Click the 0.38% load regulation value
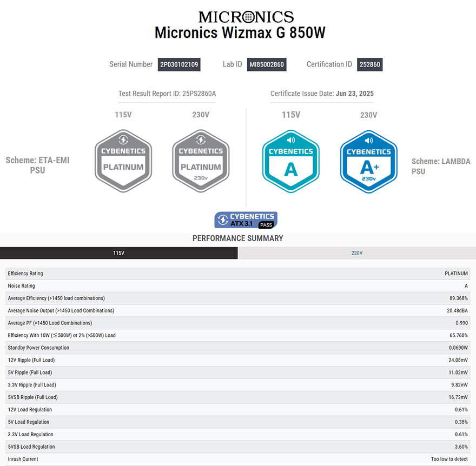 tap(461, 422)
